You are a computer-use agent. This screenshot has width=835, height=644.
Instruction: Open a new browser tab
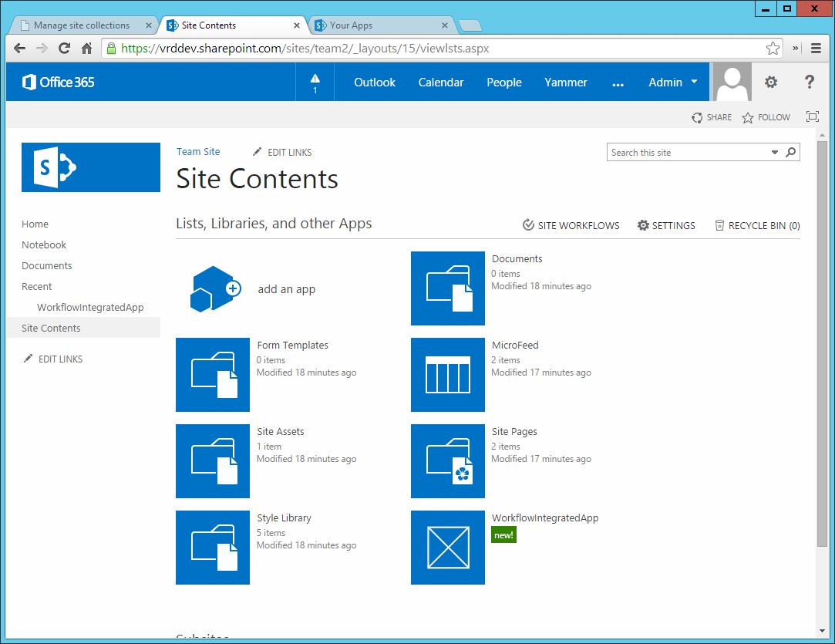pyautogui.click(x=470, y=25)
